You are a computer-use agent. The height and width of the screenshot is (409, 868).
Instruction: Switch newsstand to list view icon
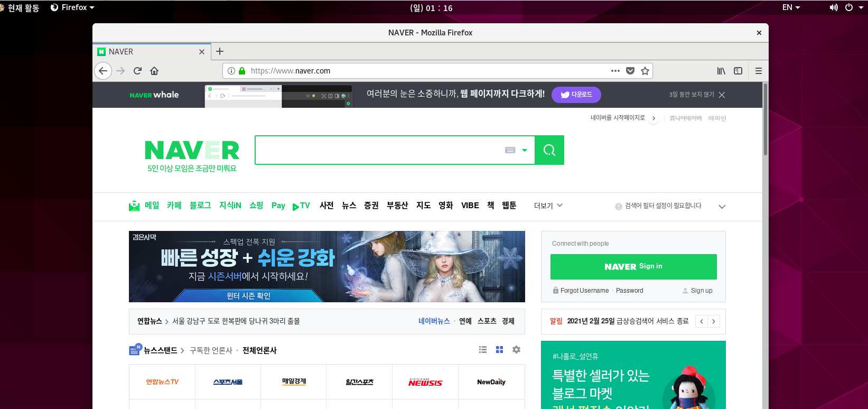483,350
